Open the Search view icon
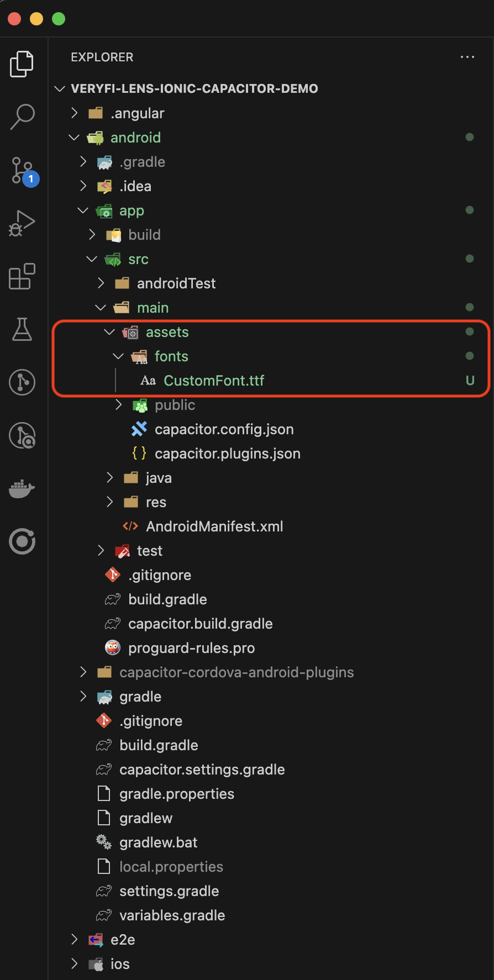This screenshot has width=494, height=980. (x=22, y=117)
